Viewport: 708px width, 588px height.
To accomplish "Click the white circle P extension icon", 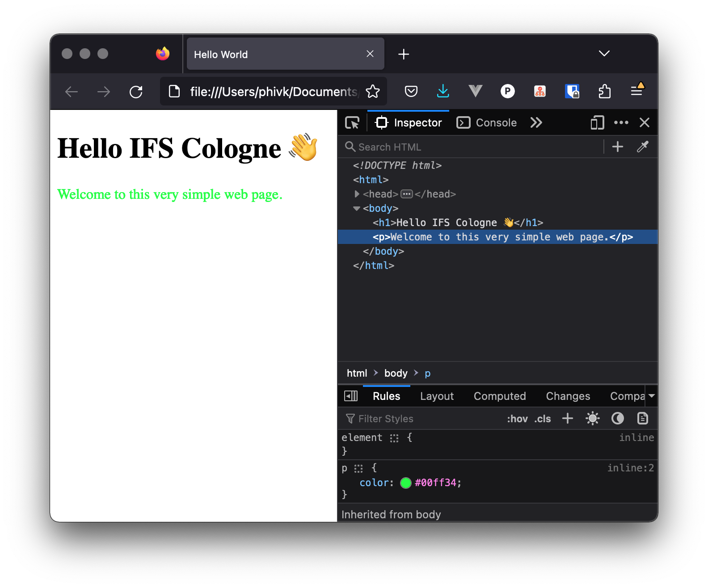I will point(508,91).
